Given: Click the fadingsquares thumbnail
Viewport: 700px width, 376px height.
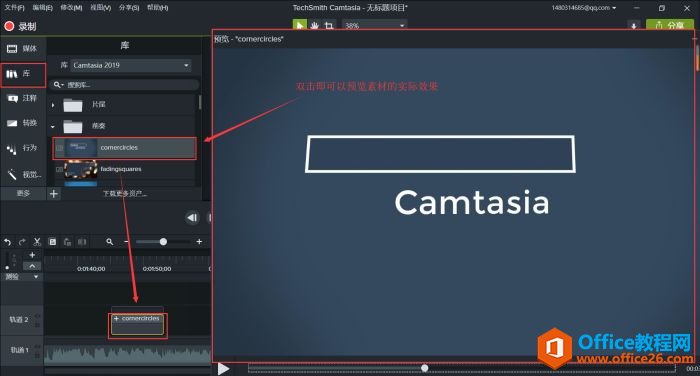Looking at the screenshot, I should coord(81,170).
